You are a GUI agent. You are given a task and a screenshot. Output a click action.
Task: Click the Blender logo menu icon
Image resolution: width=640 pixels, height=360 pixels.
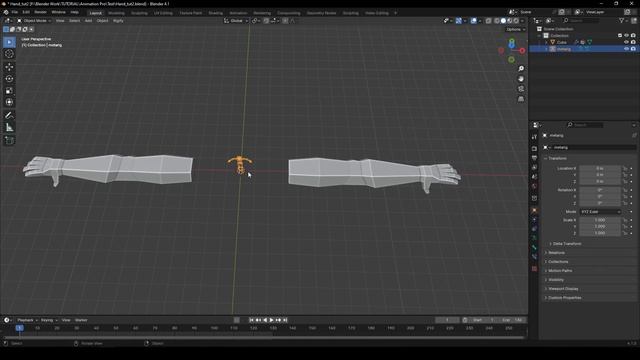6,12
